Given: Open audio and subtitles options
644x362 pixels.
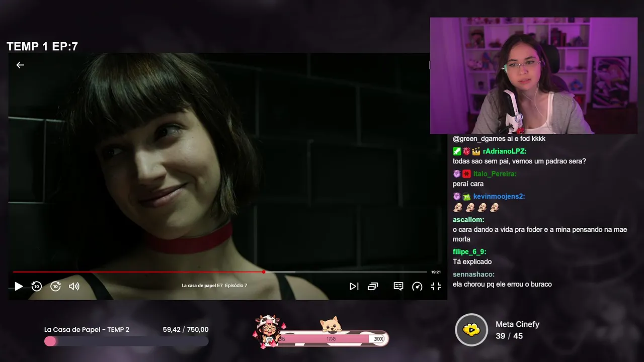Looking at the screenshot, I should click(x=398, y=286).
